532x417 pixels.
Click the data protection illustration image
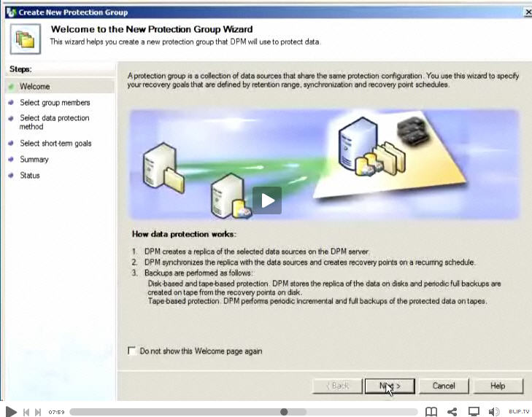[x=324, y=165]
